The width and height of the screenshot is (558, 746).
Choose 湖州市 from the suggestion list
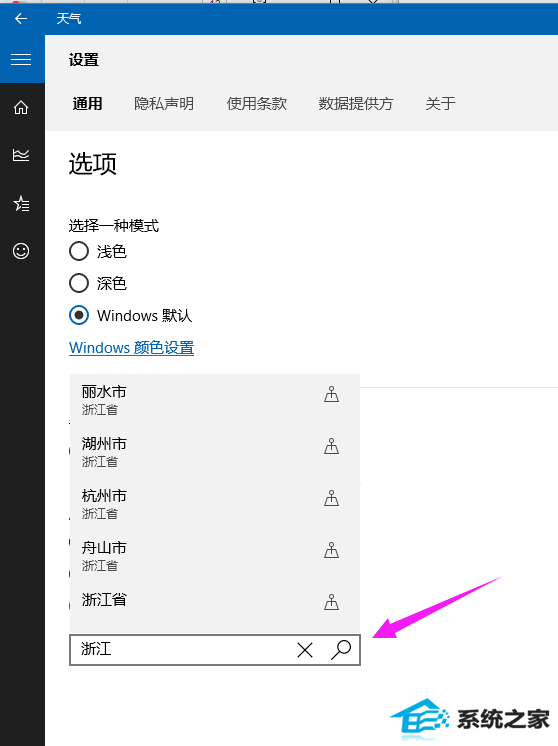pyautogui.click(x=215, y=452)
